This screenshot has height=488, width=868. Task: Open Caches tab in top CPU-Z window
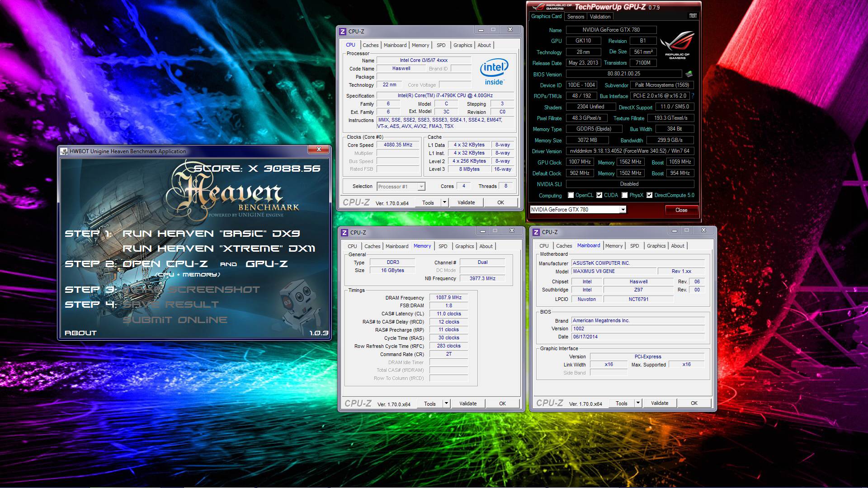[370, 45]
